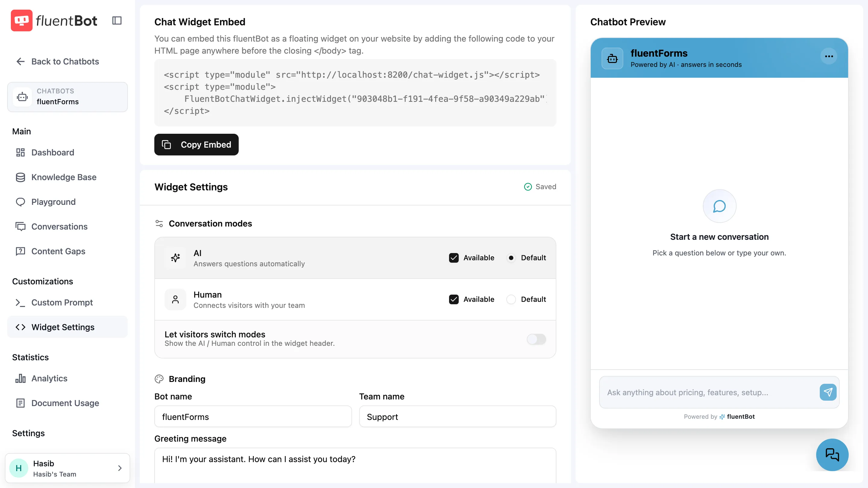Click the Greeting message text area
This screenshot has width=868, height=488.
[355, 465]
